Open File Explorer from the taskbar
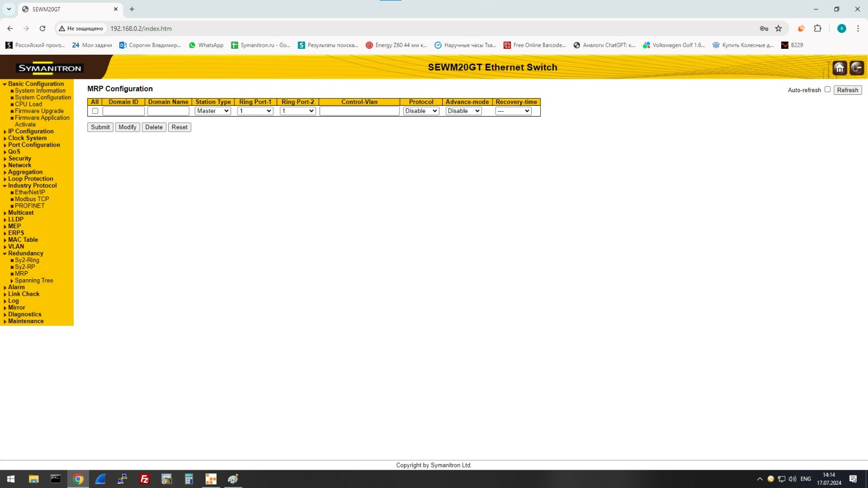Viewport: 868px width, 488px height. (x=34, y=479)
